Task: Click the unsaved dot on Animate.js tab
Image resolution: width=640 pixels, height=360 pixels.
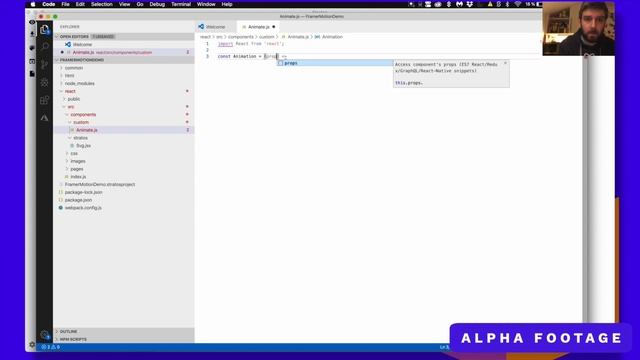Action: pos(273,27)
